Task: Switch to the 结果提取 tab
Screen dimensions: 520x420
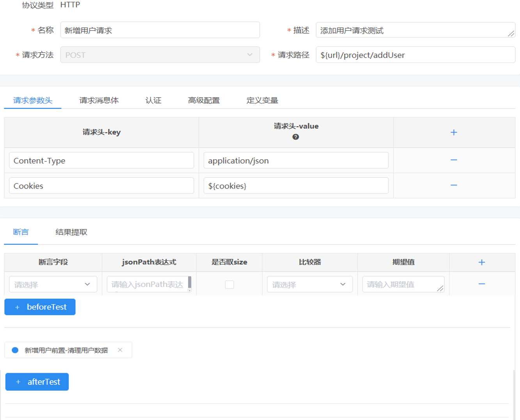Action: (71, 232)
